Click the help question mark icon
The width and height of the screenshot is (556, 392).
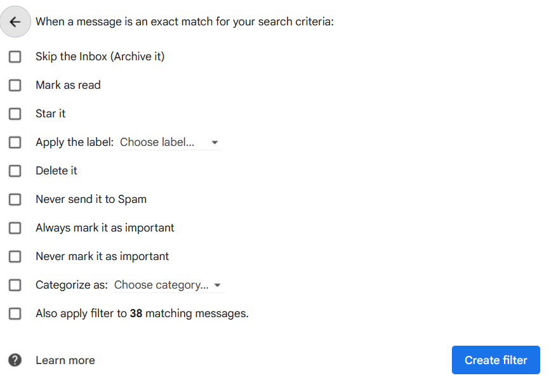click(x=15, y=360)
